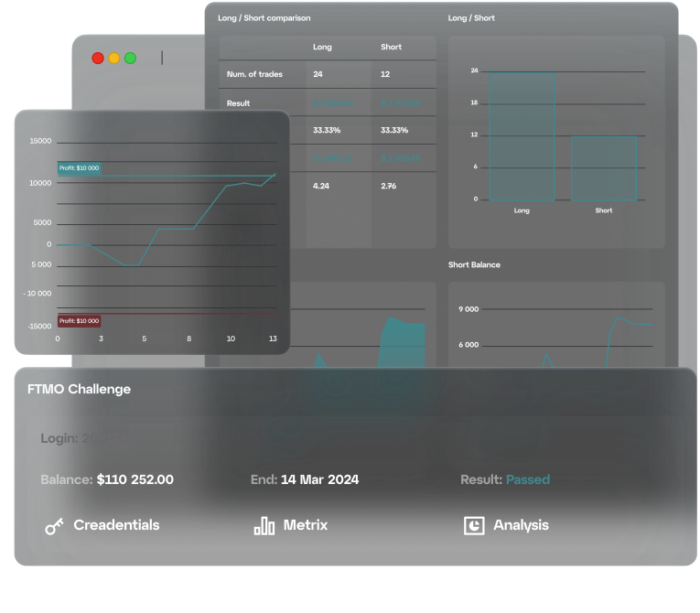Screen dimensions: 700x613
Task: Click the tall Long bar in chart
Action: [x=522, y=135]
